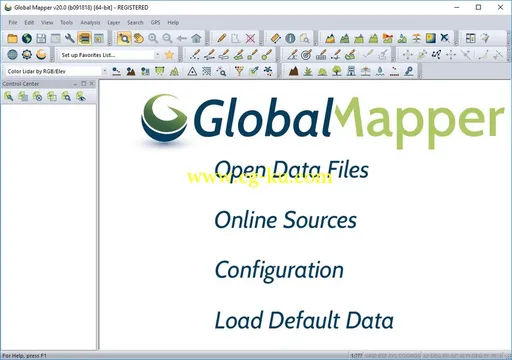This screenshot has height=360, width=512.
Task: Open the Analysis menu
Action: pyautogui.click(x=90, y=23)
